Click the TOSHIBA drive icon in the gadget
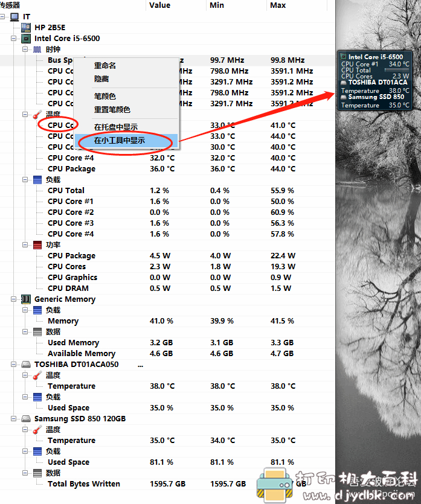The image size is (421, 504). [344, 83]
